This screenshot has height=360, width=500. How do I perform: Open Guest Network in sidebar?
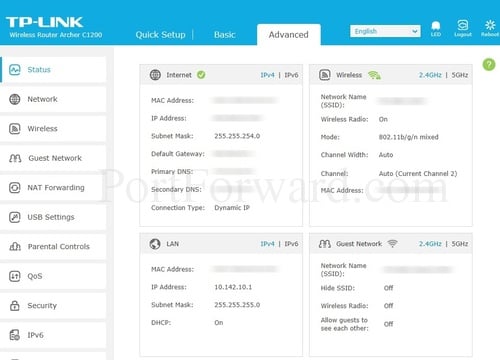click(x=53, y=158)
